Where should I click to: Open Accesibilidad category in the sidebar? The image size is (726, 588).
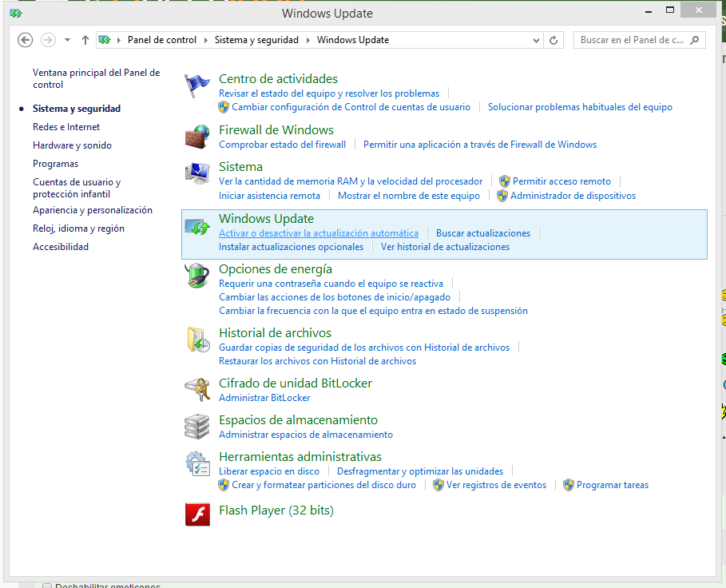coord(61,247)
